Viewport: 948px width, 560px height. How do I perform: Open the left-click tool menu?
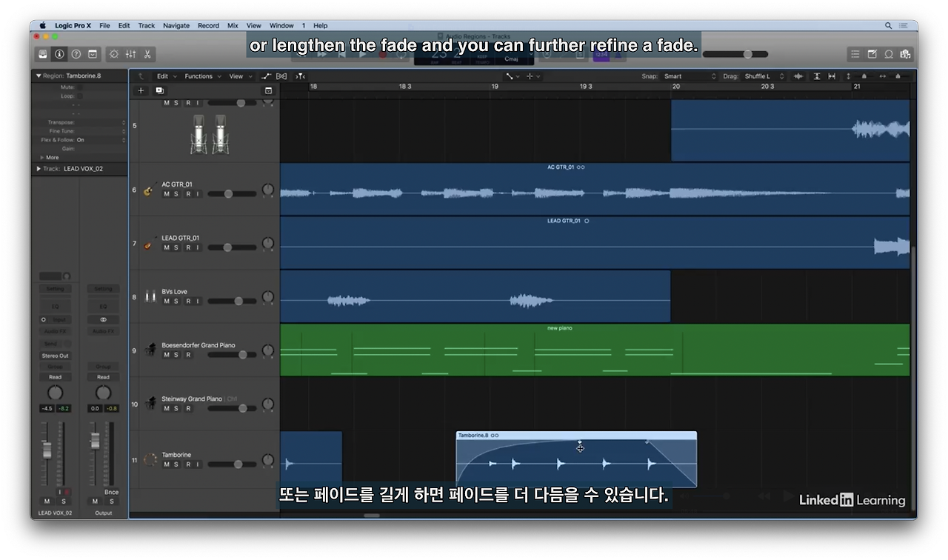pyautogui.click(x=513, y=76)
